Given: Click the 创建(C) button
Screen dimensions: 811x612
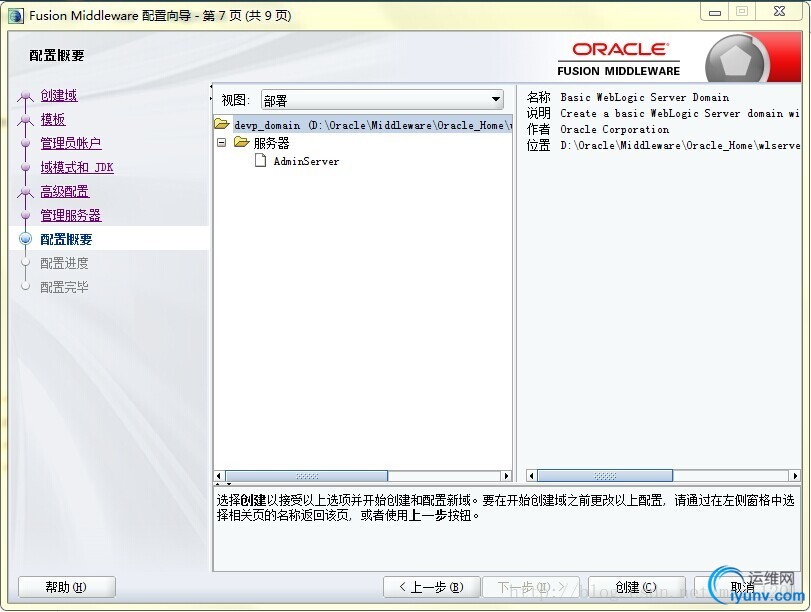Looking at the screenshot, I should 636,587.
